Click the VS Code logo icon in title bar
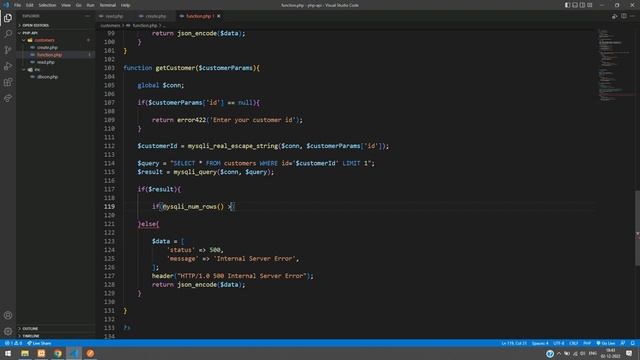The width and height of the screenshot is (640, 360). point(6,5)
